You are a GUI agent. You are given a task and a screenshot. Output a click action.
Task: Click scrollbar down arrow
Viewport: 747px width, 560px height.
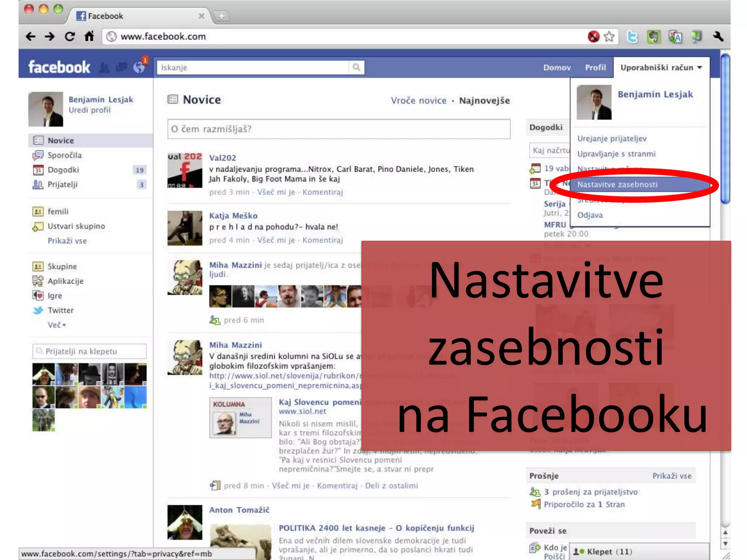point(725,544)
